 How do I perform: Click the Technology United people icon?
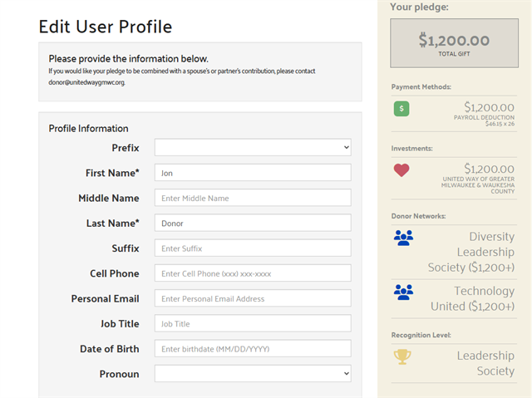[403, 292]
